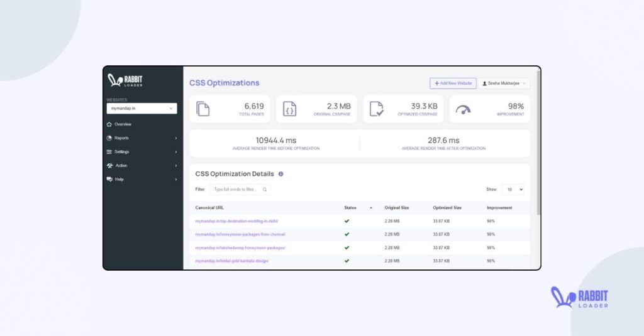Click the green status check for lakshadweep row
Image resolution: width=644 pixels, height=336 pixels.
tap(347, 248)
